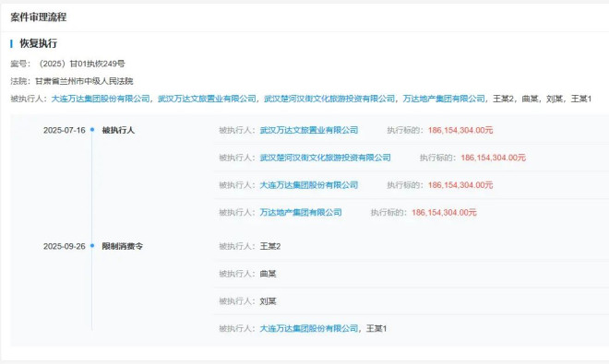The width and height of the screenshot is (609, 364).
Task: Click 武汉万达文旅置业有限公司 in 2025-07-16 timeline rows
Action: click(x=309, y=130)
